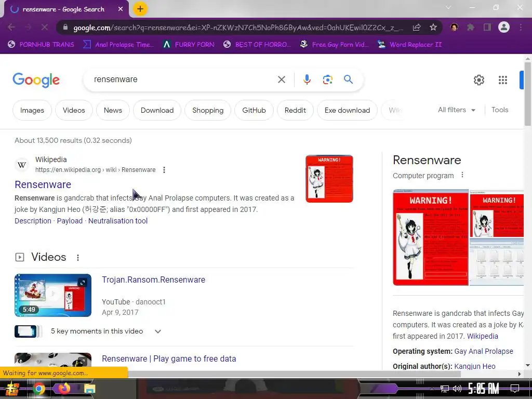Open Chrome three-dot menu

(521, 27)
